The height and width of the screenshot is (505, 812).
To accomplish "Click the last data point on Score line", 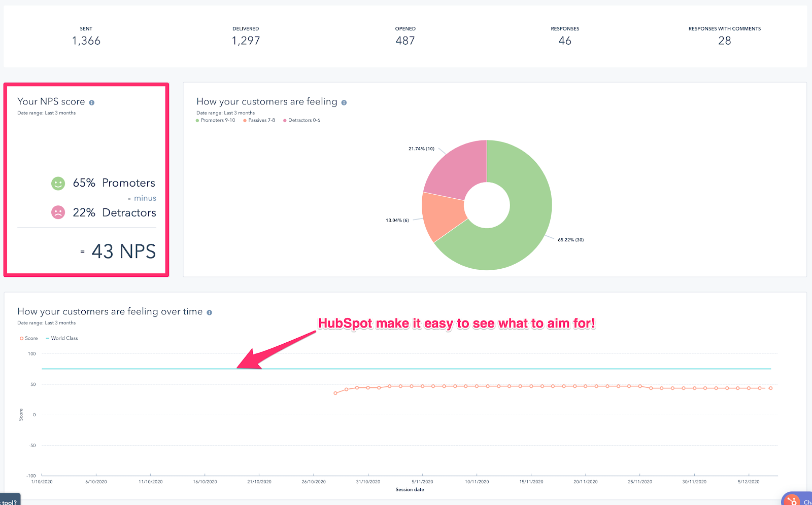I will (770, 388).
